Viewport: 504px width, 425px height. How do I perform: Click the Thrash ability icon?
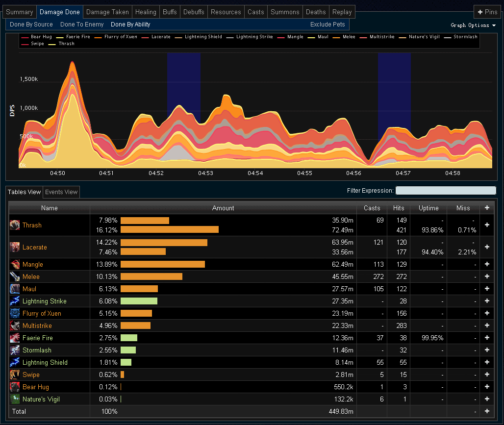(x=15, y=225)
